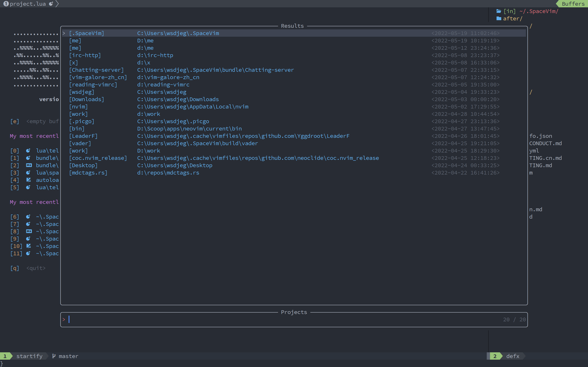This screenshot has width=588, height=367.
Task: Click the after/ folder icon
Action: coord(499,18)
